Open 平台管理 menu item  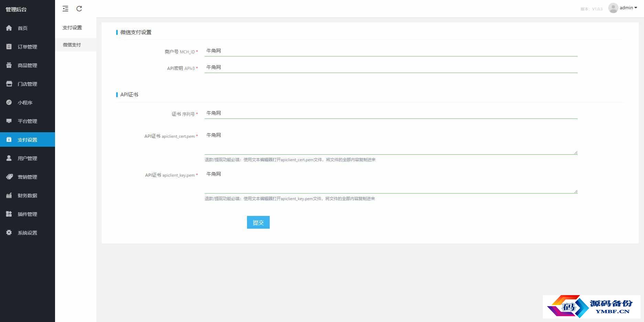coord(28,121)
